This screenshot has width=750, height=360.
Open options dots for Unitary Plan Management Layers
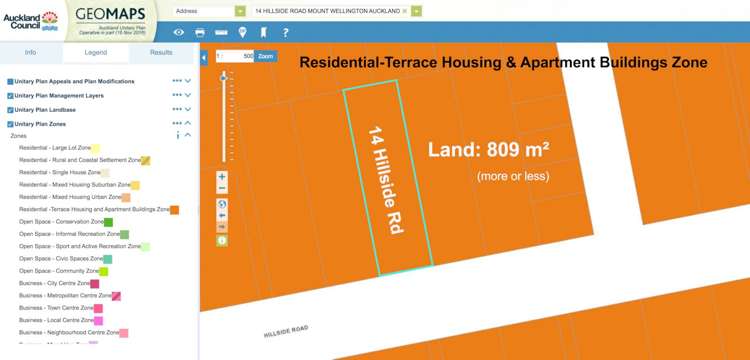(x=177, y=96)
